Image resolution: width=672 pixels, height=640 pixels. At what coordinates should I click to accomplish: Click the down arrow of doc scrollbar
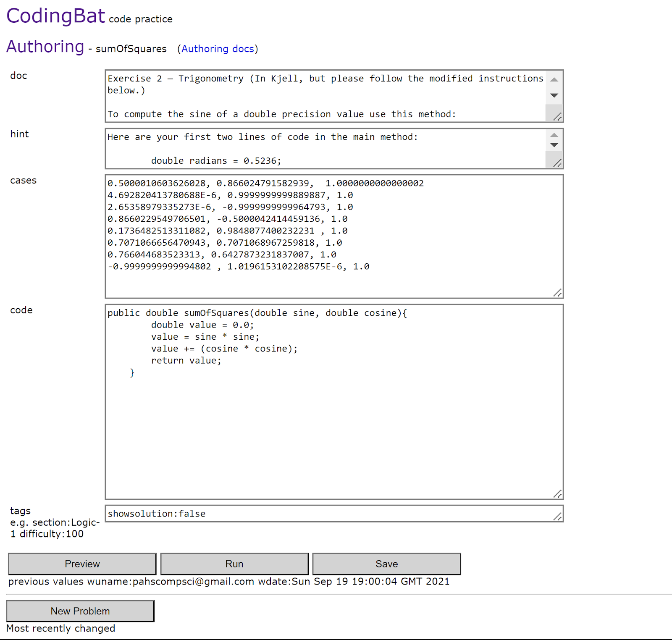(554, 95)
